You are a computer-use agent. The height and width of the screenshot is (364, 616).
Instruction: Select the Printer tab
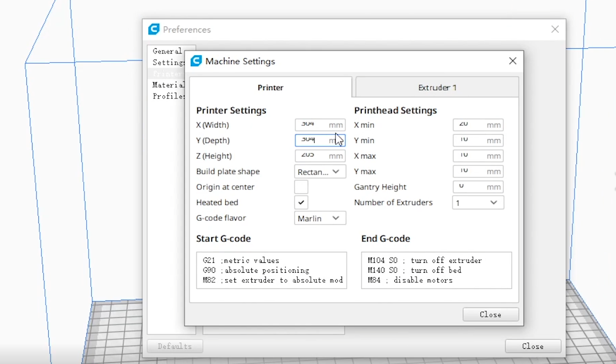[270, 87]
